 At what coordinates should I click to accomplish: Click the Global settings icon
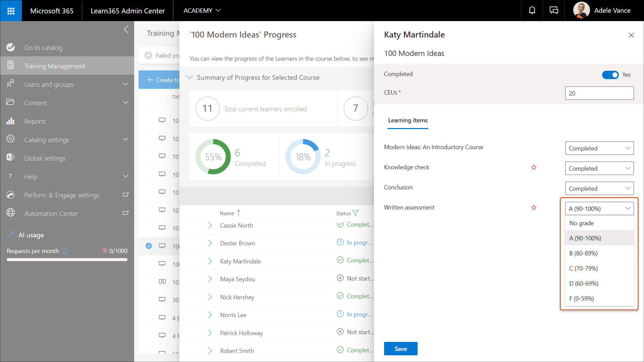pos(11,158)
